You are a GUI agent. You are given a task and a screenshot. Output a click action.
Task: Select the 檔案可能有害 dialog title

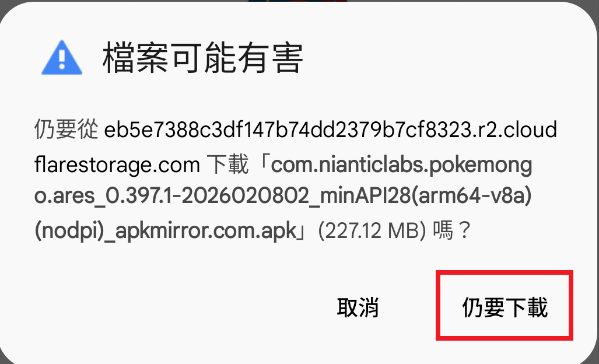pos(203,58)
